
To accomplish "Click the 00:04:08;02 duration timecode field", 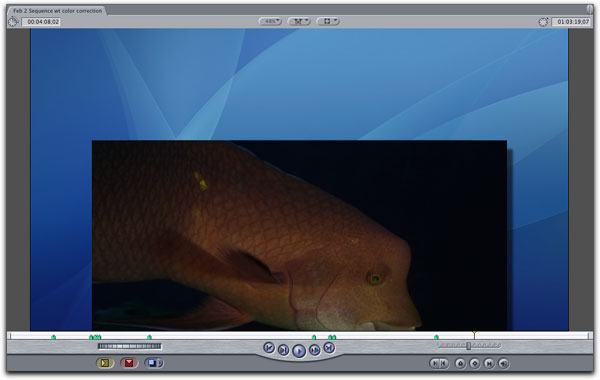I will click(43, 22).
